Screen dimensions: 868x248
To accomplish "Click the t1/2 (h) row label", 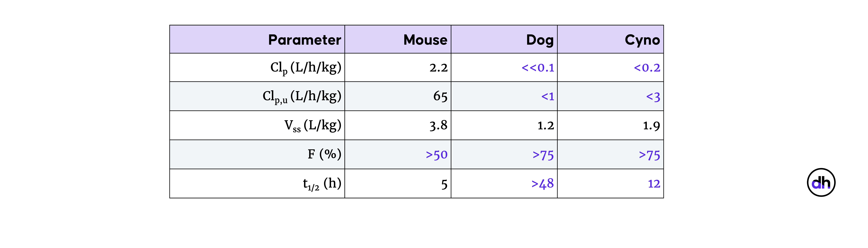I will tap(322, 184).
